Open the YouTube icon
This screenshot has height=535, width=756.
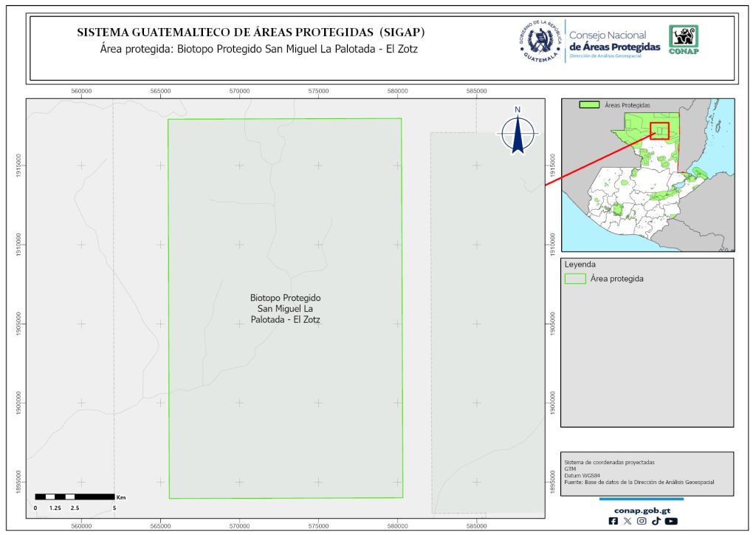(670, 521)
